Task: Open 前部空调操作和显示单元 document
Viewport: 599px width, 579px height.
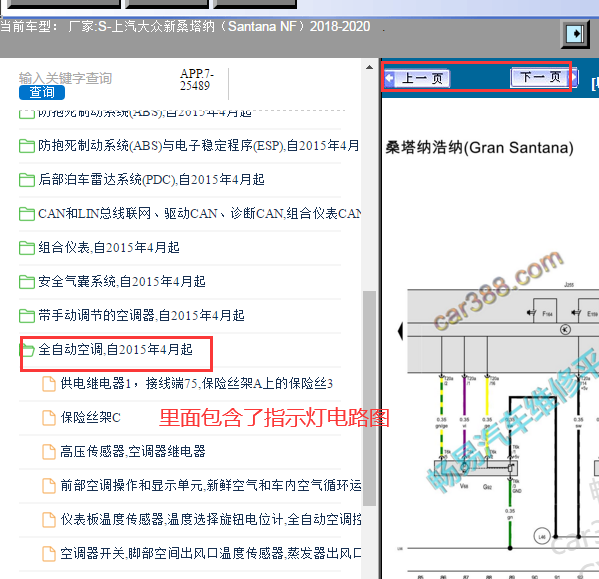Action: pyautogui.click(x=210, y=485)
